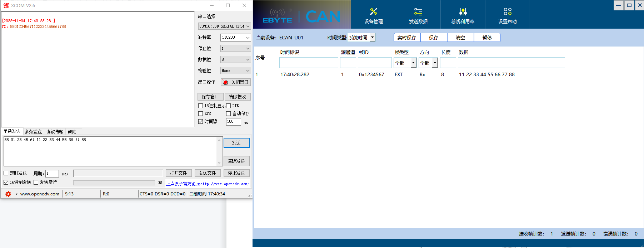Maximize the XCOM V2.6 window
This screenshot has height=248, width=644.
tap(228, 5)
